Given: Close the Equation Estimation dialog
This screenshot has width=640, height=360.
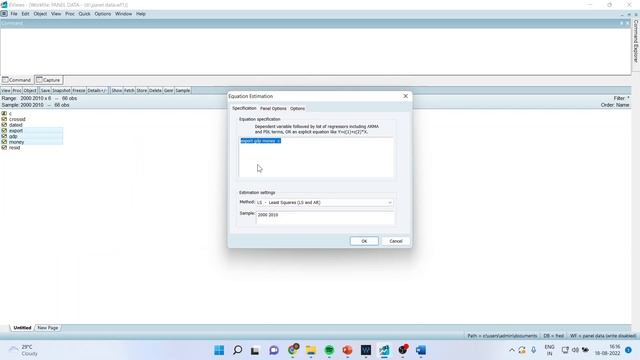Looking at the screenshot, I should coord(405,96).
